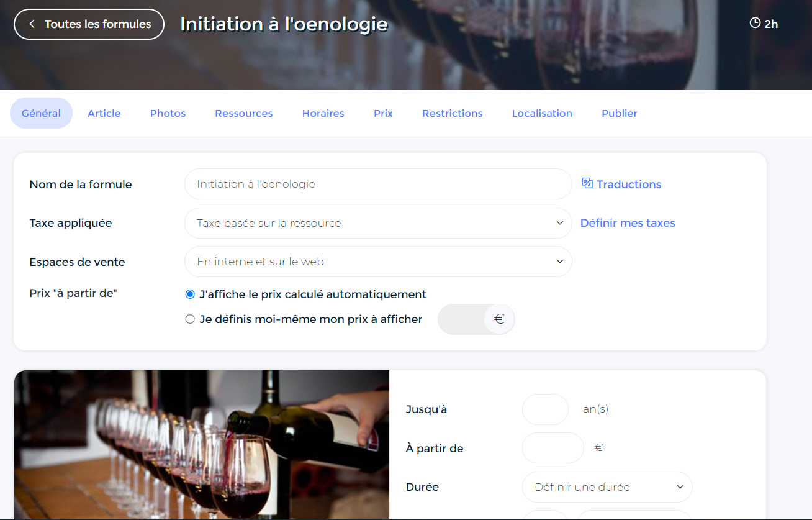Click the Définir mes taxes link

[x=628, y=223]
